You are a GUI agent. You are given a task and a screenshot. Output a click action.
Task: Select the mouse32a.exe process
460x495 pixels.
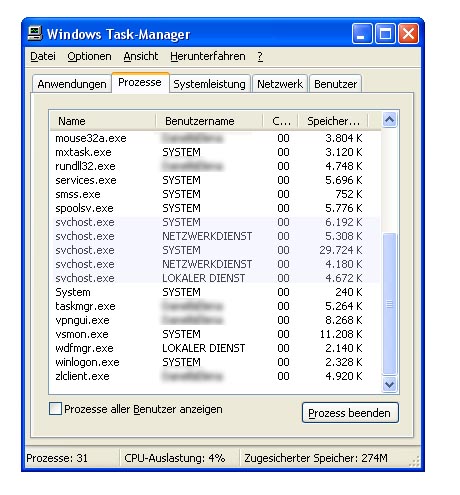[x=215, y=138]
